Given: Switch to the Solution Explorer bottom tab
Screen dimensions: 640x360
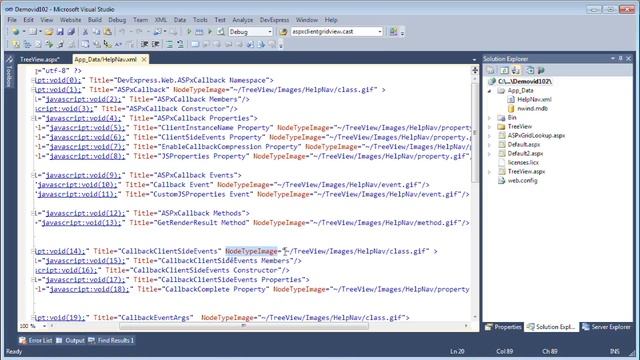Looking at the screenshot, I should point(551,327).
